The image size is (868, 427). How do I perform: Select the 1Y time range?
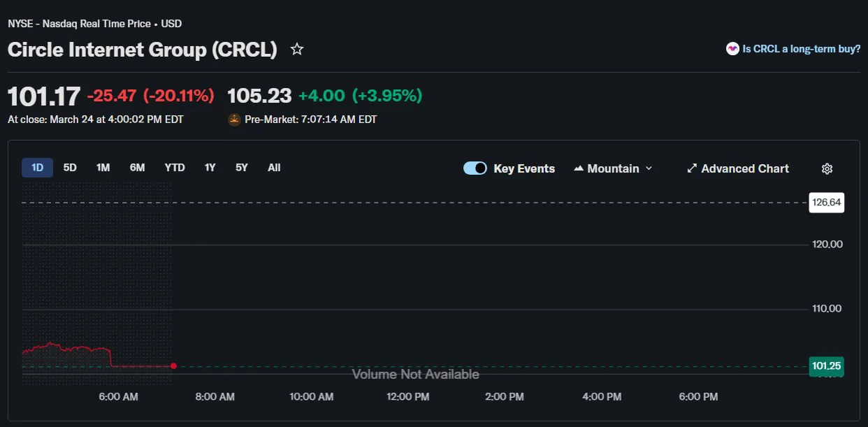click(210, 168)
